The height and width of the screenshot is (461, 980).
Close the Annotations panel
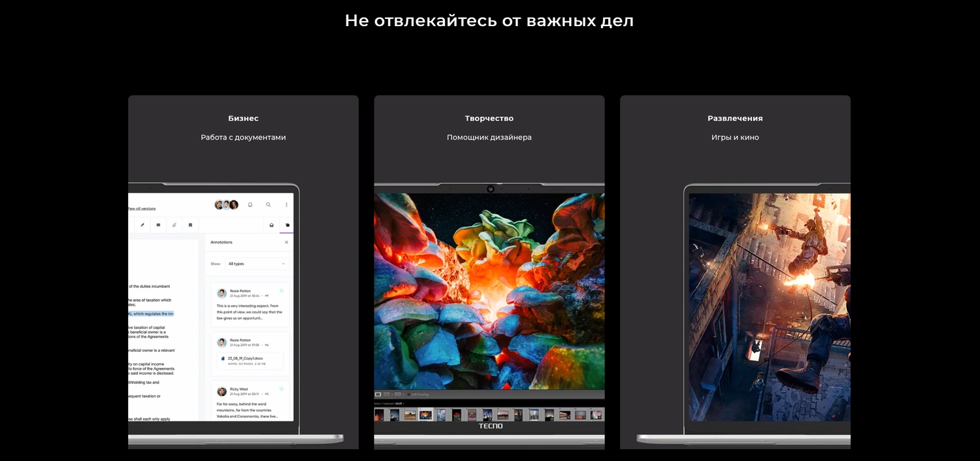click(x=286, y=242)
